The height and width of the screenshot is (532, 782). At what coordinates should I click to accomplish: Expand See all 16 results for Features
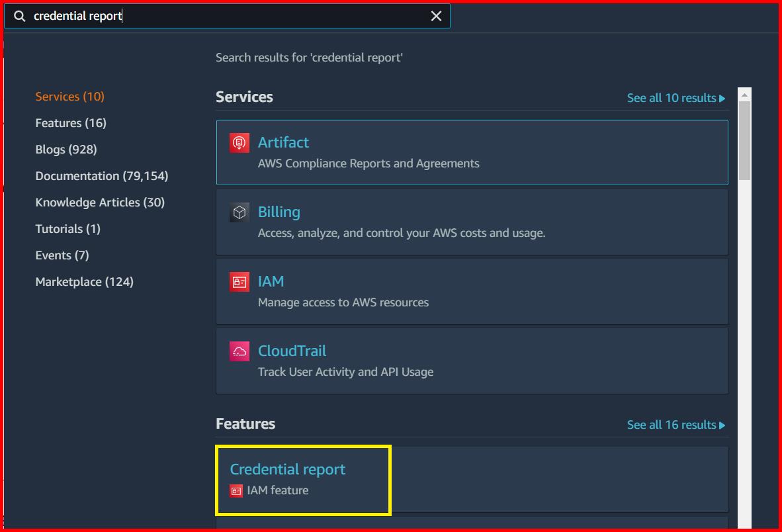[675, 425]
